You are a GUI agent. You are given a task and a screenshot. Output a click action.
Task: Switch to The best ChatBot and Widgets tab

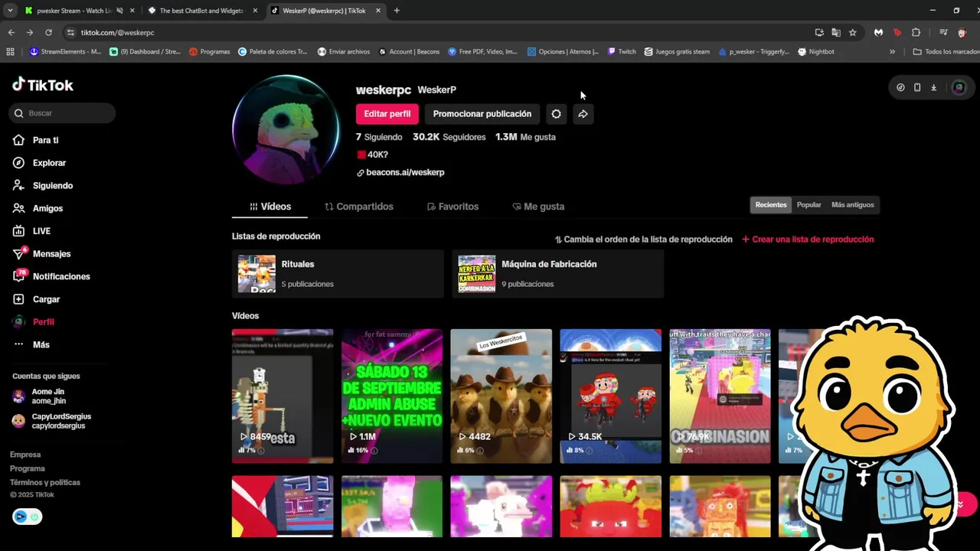[202, 11]
